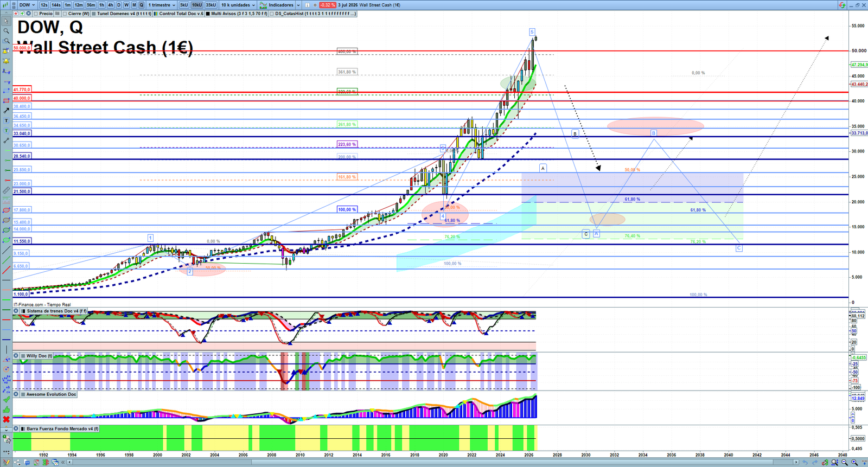Select the 12m timeframe button
This screenshot has width=868, height=467.
pos(79,5)
